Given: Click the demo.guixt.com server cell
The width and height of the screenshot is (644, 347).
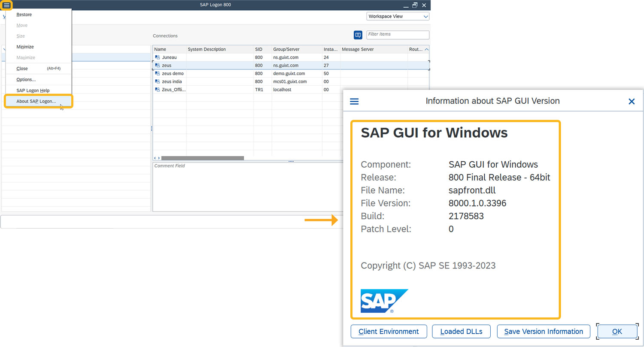Looking at the screenshot, I should pyautogui.click(x=289, y=74).
